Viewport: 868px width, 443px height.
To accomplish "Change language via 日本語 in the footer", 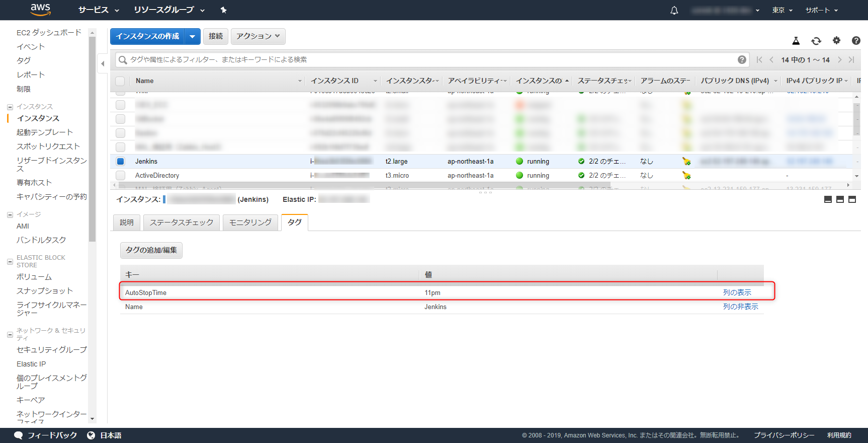I will 105,435.
